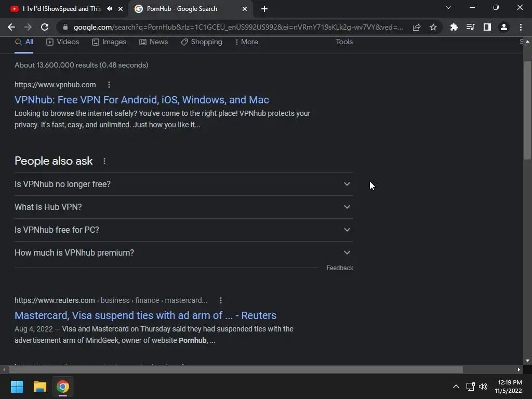Reload the Google search page
The width and height of the screenshot is (532, 399).
[45, 27]
